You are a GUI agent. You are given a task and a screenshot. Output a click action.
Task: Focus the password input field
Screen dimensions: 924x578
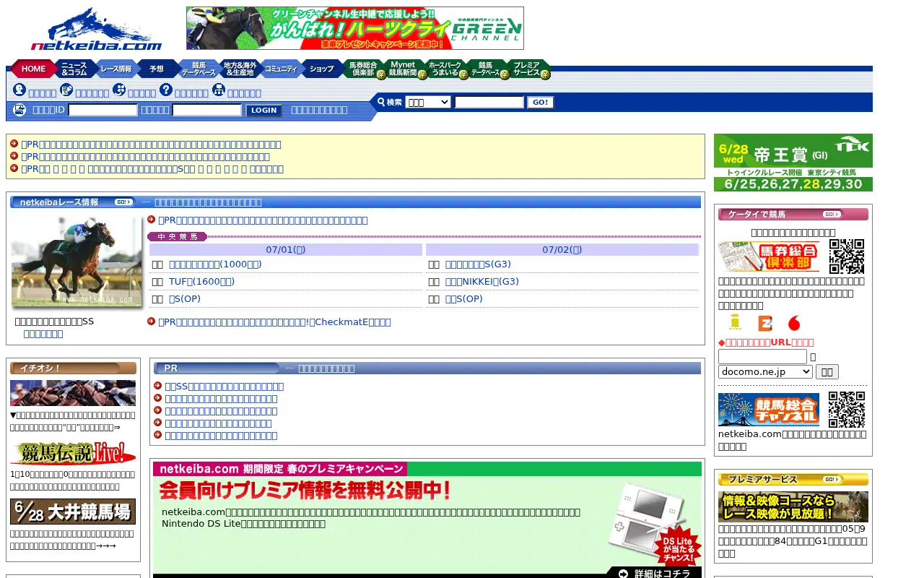coord(206,111)
